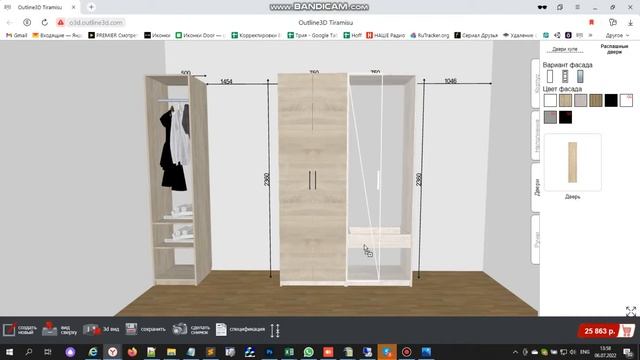Viewport: 640px width, 360px height.
Task: Open browser downloads arrow icon
Action: coord(631,23)
